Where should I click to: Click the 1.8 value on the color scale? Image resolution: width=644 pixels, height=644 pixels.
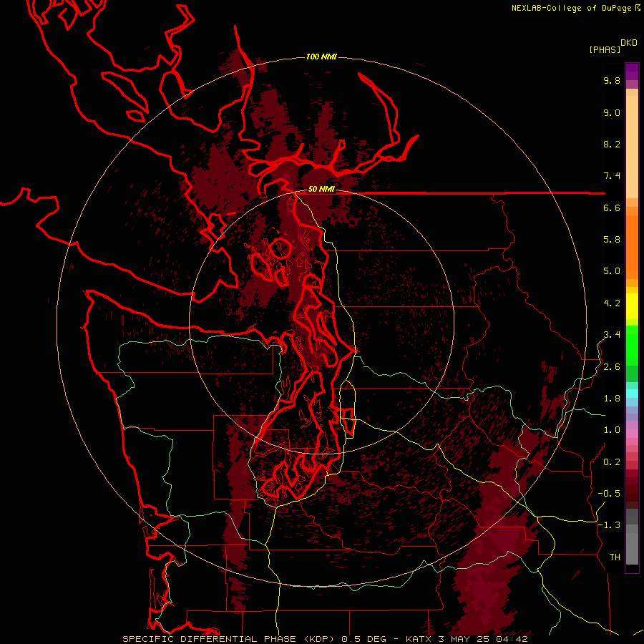[612, 399]
